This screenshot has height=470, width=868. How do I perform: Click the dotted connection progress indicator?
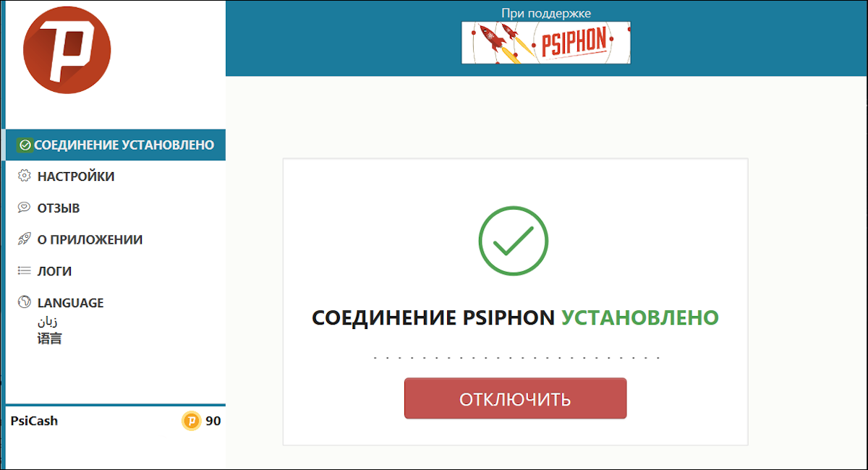click(x=515, y=356)
